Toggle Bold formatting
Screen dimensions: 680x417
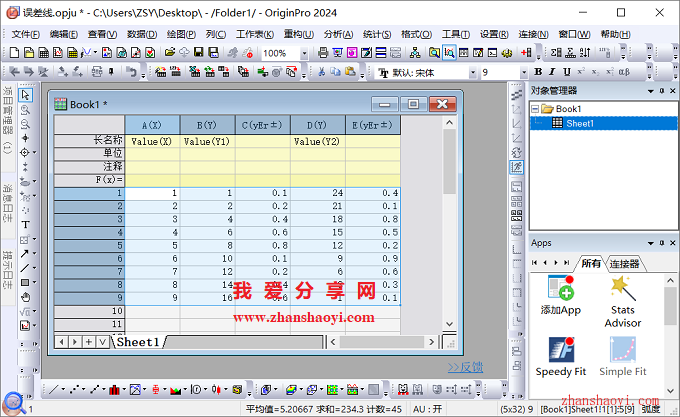538,72
